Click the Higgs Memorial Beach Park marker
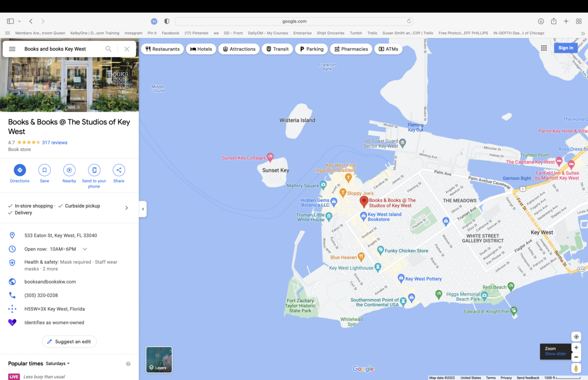 pyautogui.click(x=484, y=295)
